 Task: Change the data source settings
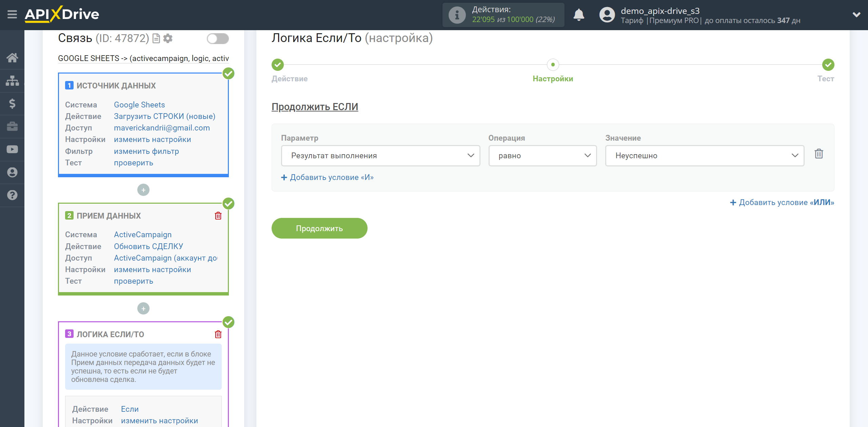(x=152, y=139)
